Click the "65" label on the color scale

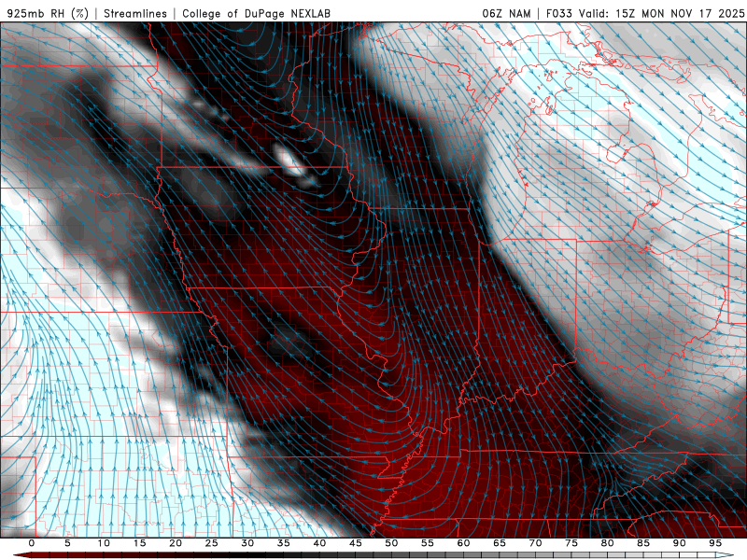[x=500, y=543]
